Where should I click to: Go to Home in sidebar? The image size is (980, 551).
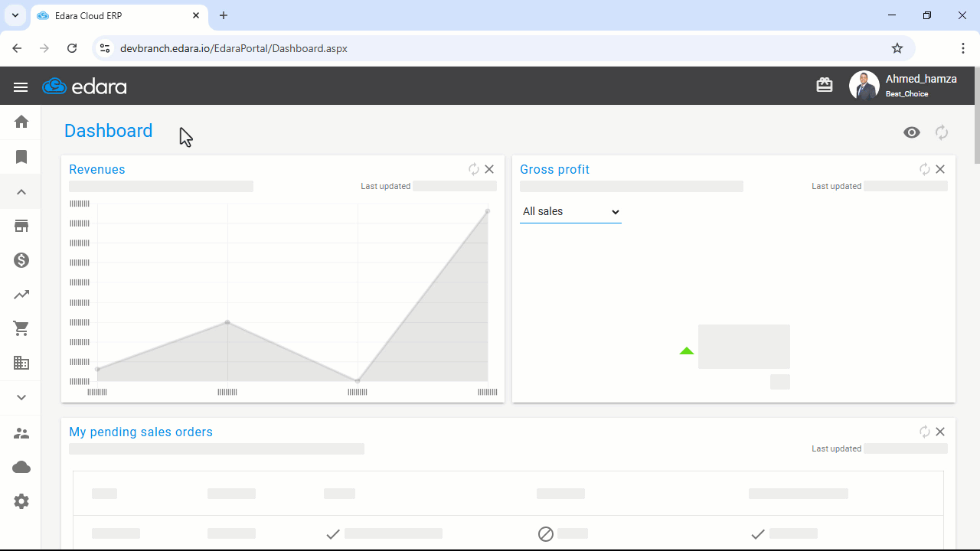[x=21, y=122]
